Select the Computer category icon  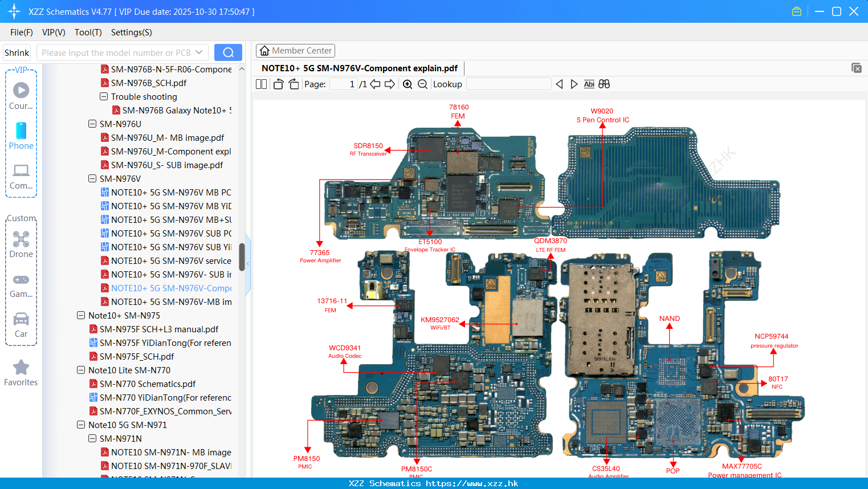click(x=21, y=176)
